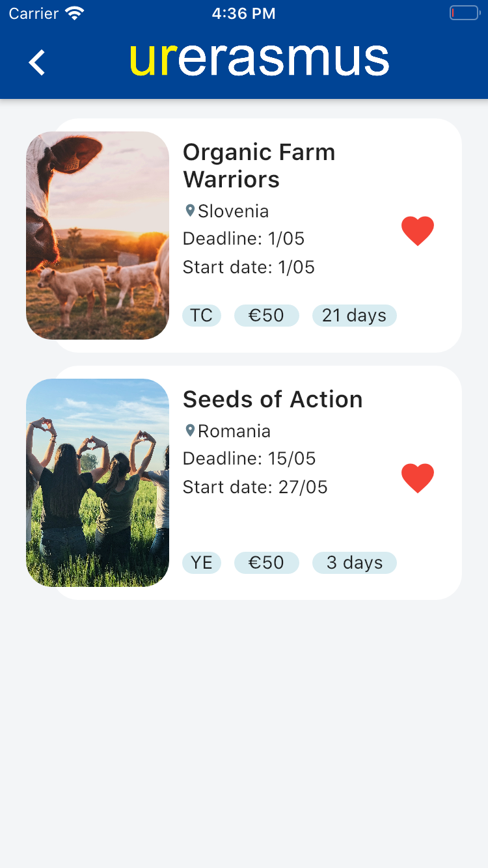The image size is (488, 868).
Task: Tap the €50 chip on Organic Farm Warriors
Action: click(x=267, y=316)
